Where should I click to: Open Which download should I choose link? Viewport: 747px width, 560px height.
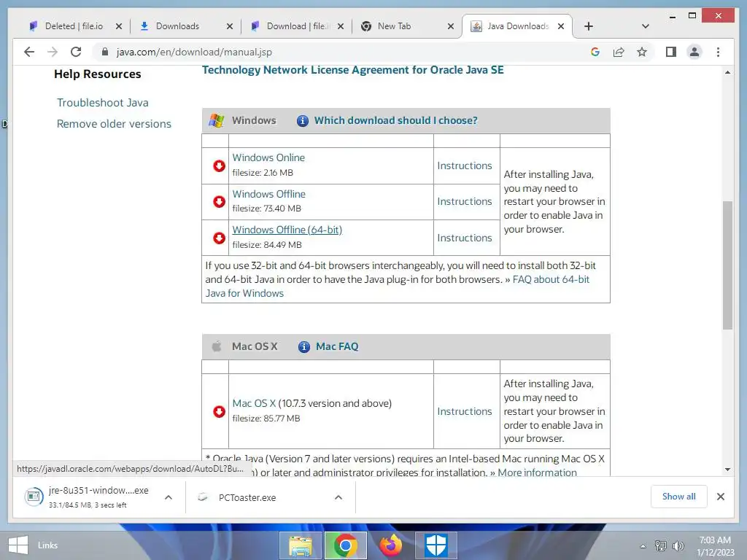395,120
